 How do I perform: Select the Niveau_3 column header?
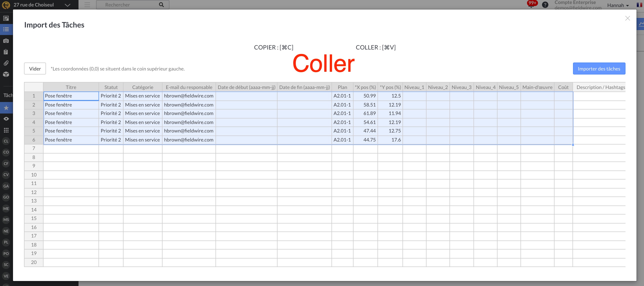click(462, 87)
